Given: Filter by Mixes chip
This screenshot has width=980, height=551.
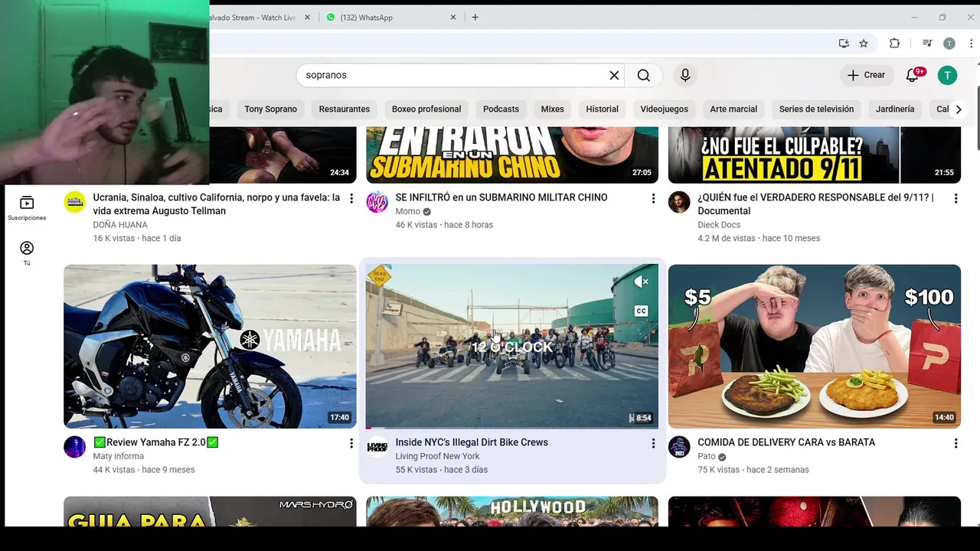Looking at the screenshot, I should [552, 109].
